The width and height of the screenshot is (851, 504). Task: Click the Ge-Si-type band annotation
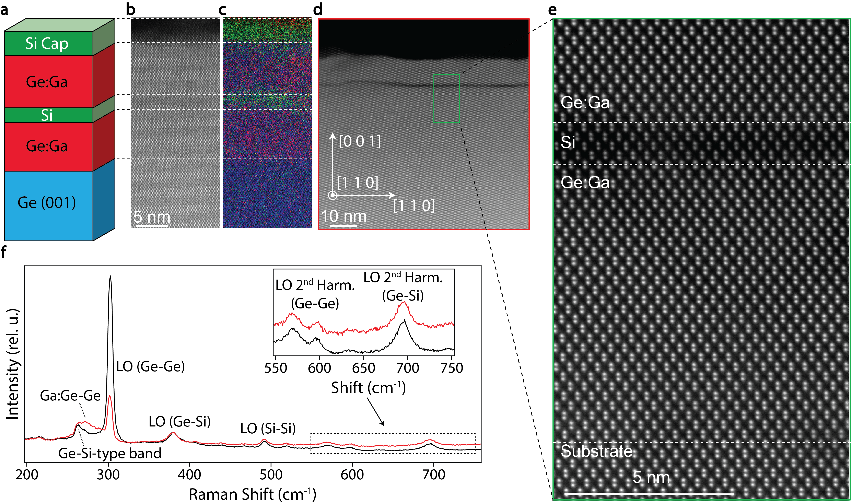point(110,453)
